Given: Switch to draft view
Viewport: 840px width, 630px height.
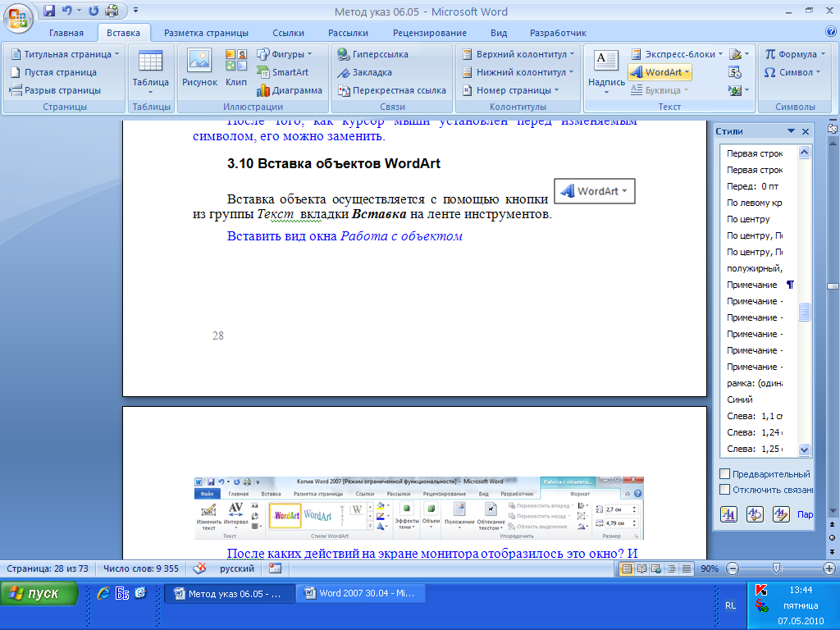Looking at the screenshot, I should click(x=686, y=569).
